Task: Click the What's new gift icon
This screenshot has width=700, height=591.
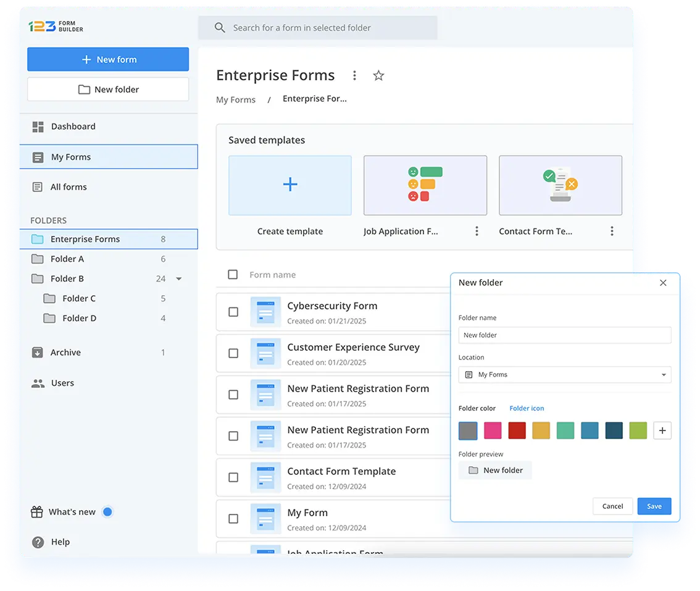Action: point(37,511)
